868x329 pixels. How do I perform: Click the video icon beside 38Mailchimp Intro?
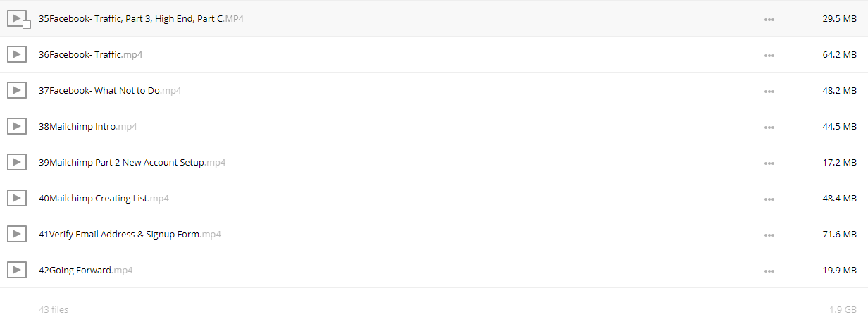point(16,126)
